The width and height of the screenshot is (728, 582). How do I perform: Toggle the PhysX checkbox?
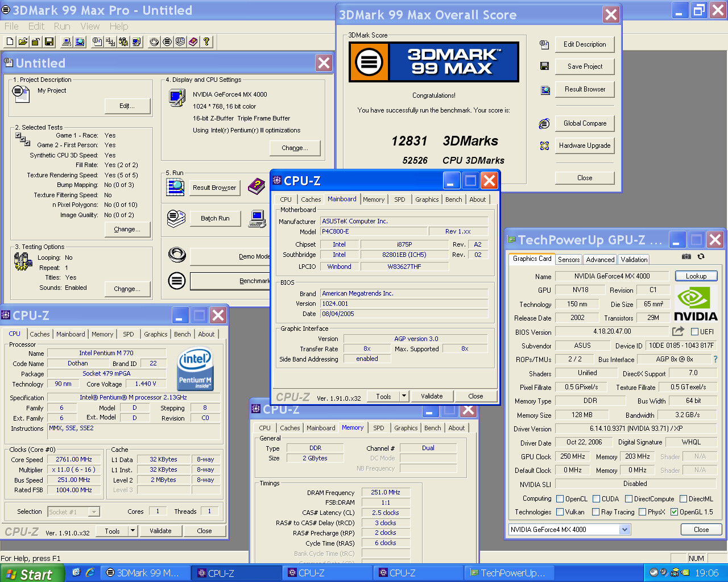coord(642,512)
